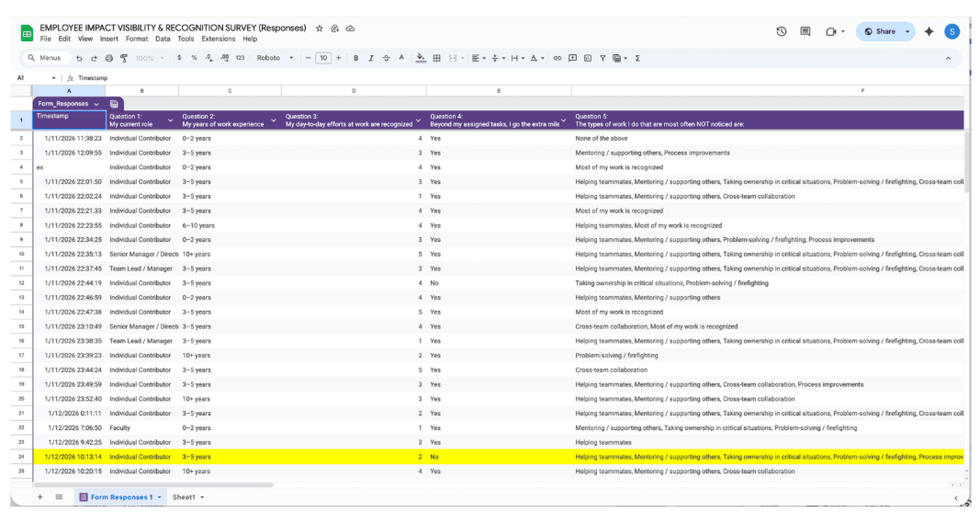Open version history clock icon
This screenshot has width=980, height=512.
pos(781,32)
